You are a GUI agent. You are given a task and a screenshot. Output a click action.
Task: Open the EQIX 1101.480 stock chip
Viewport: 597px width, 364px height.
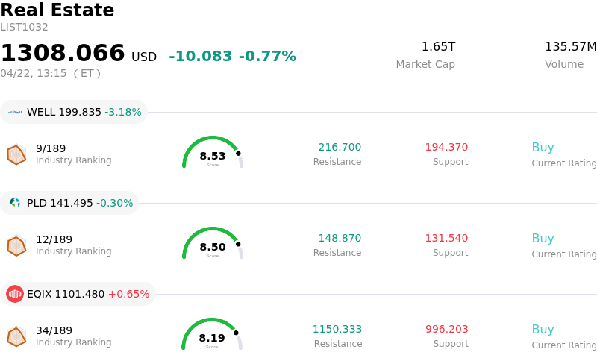pyautogui.click(x=78, y=294)
